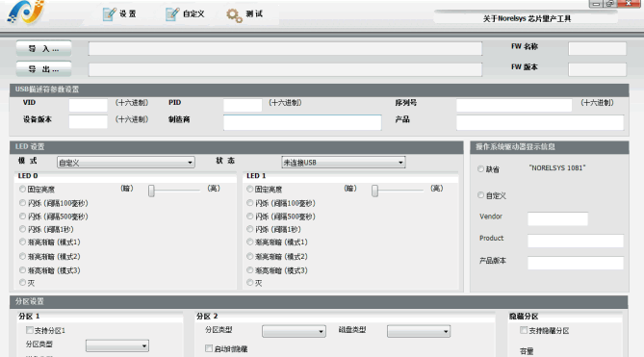Screen dimensions: 644x357
Task: Open 分区 2 磁盘类型 dropdown
Action: click(x=419, y=331)
